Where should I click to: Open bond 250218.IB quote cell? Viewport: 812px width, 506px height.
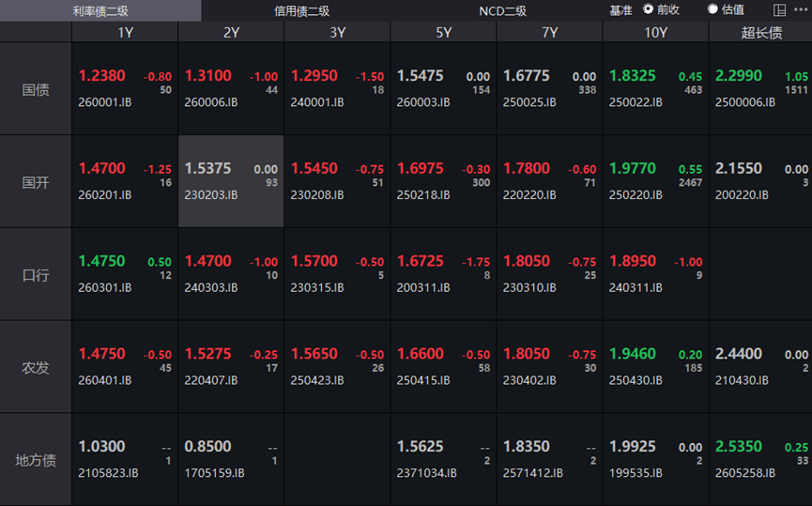[x=443, y=182]
